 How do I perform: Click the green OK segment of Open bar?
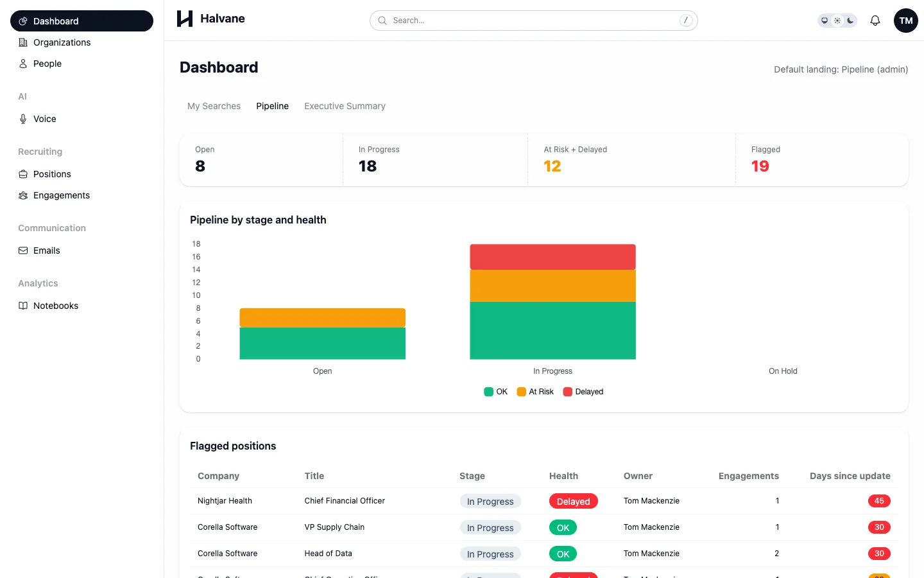click(x=322, y=344)
